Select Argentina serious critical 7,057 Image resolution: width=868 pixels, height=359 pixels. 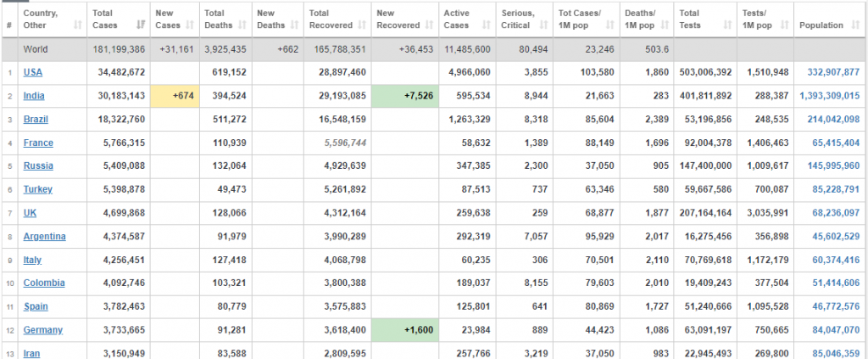click(537, 236)
